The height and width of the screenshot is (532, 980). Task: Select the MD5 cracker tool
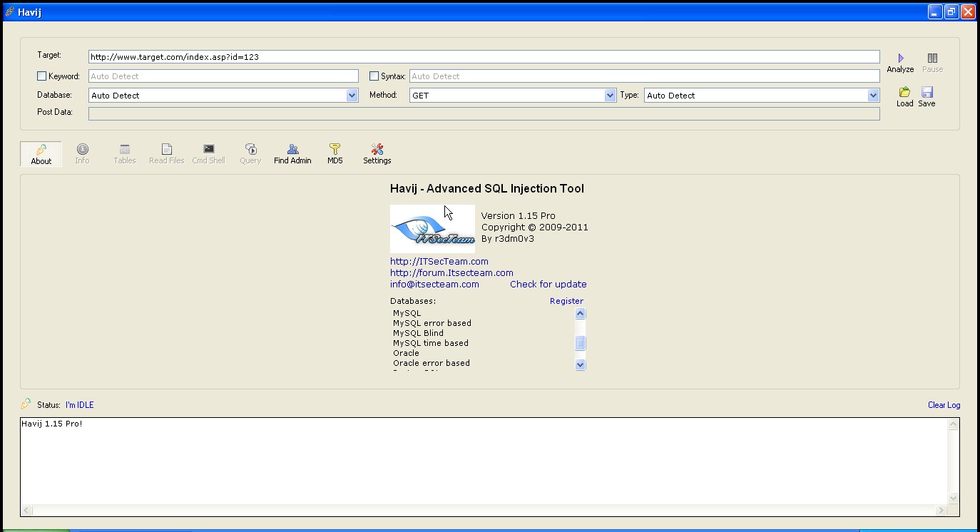[x=335, y=153]
